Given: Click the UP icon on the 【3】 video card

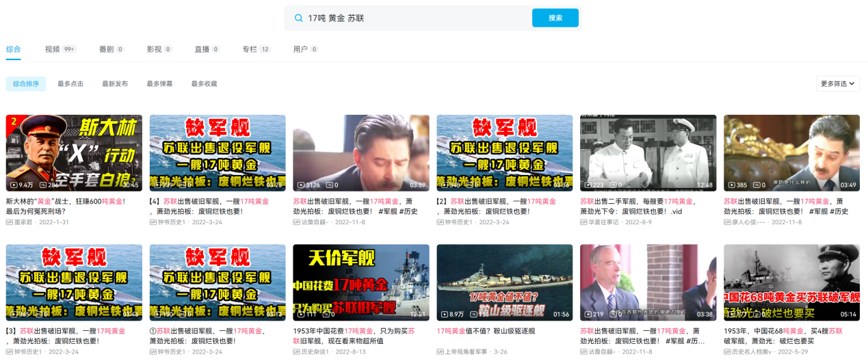Looking at the screenshot, I should pyautogui.click(x=10, y=352).
